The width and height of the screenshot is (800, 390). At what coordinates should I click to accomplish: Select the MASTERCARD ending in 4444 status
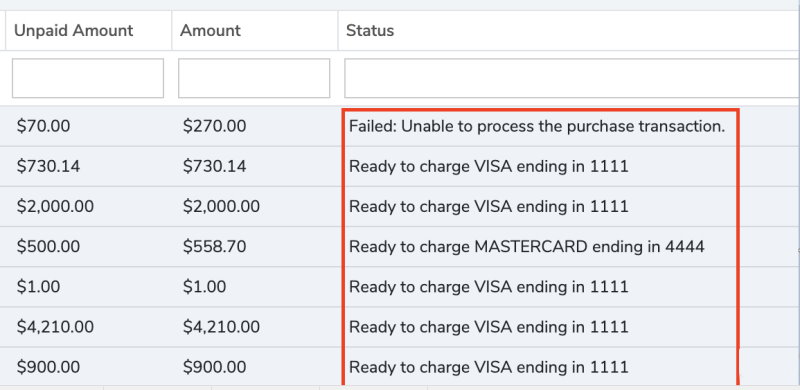(527, 247)
